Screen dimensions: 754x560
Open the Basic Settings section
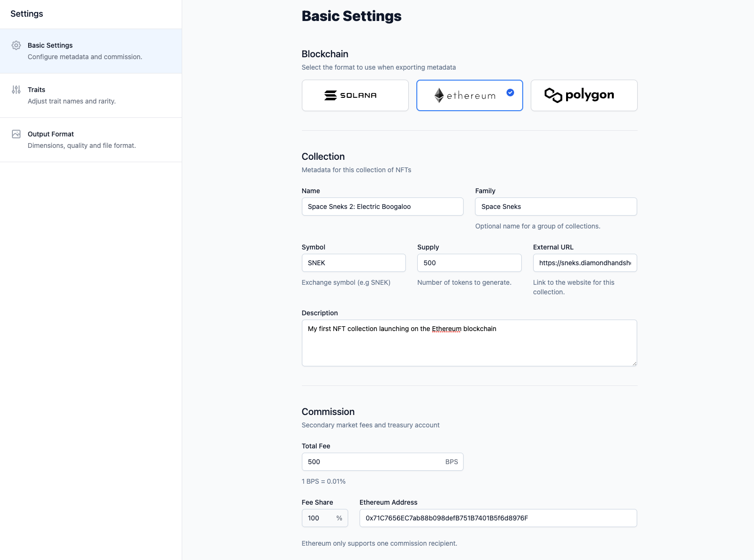click(91, 51)
